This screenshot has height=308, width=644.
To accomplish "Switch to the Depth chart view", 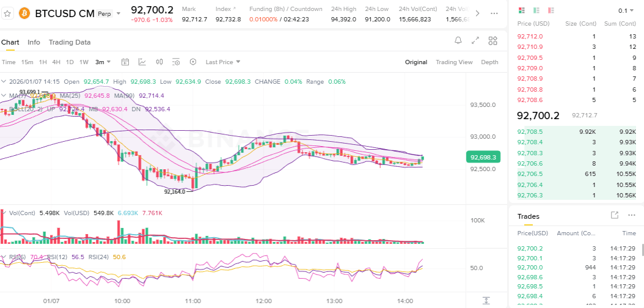I will click(x=489, y=62).
